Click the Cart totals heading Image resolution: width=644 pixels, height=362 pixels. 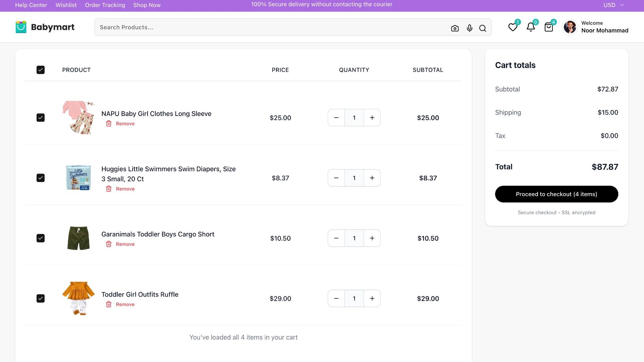[515, 65]
